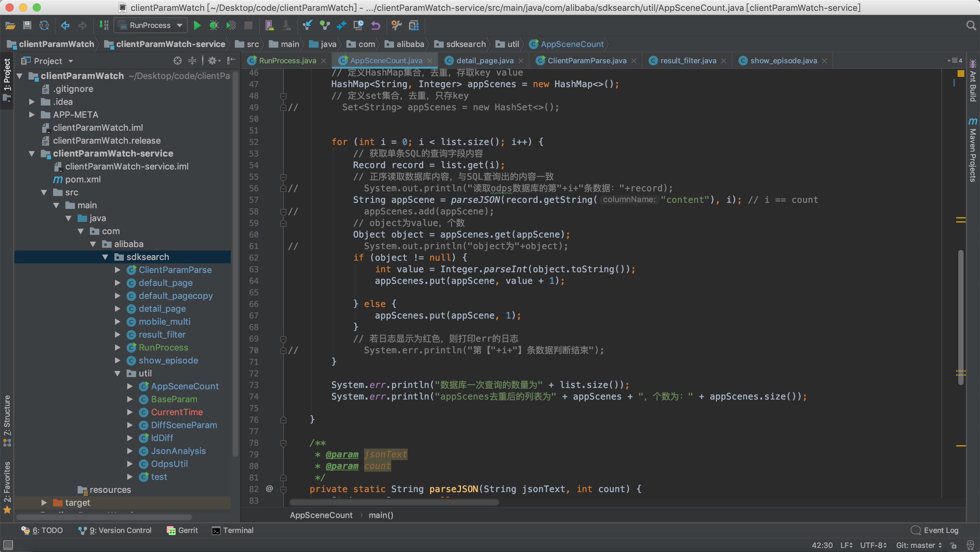Expand the target folder in tree
Image resolution: width=980 pixels, height=552 pixels.
(x=44, y=503)
